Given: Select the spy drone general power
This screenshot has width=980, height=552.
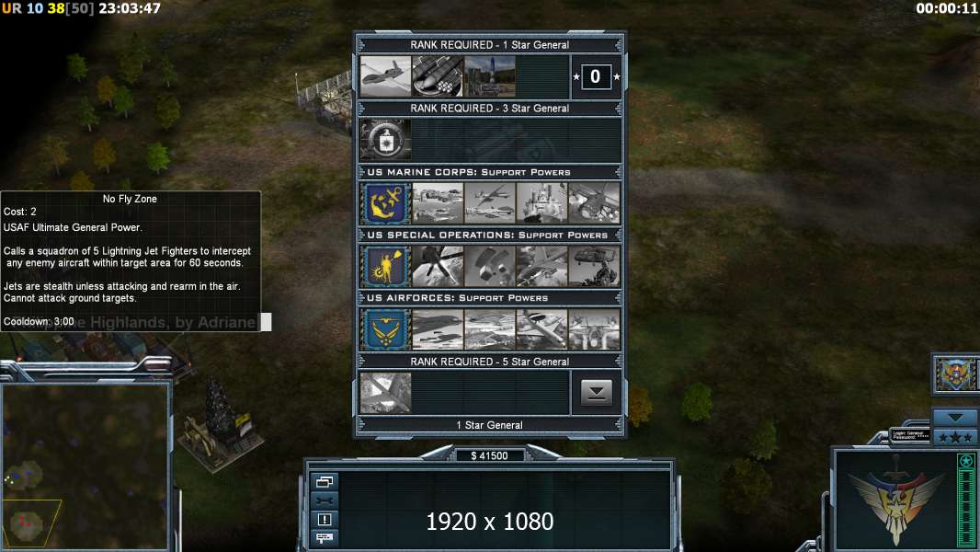Looking at the screenshot, I should 385,76.
